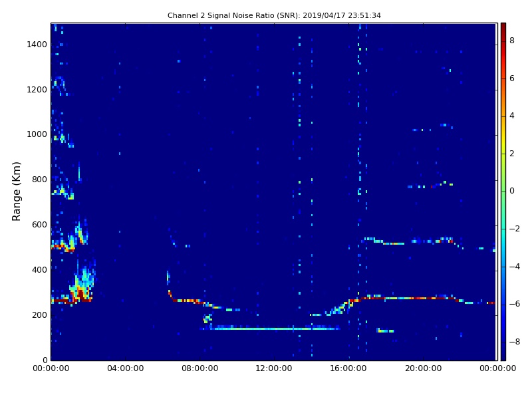Viewport: 532px width, 399px height.
Task: Click the colorbar label −8
Action: click(x=514, y=342)
